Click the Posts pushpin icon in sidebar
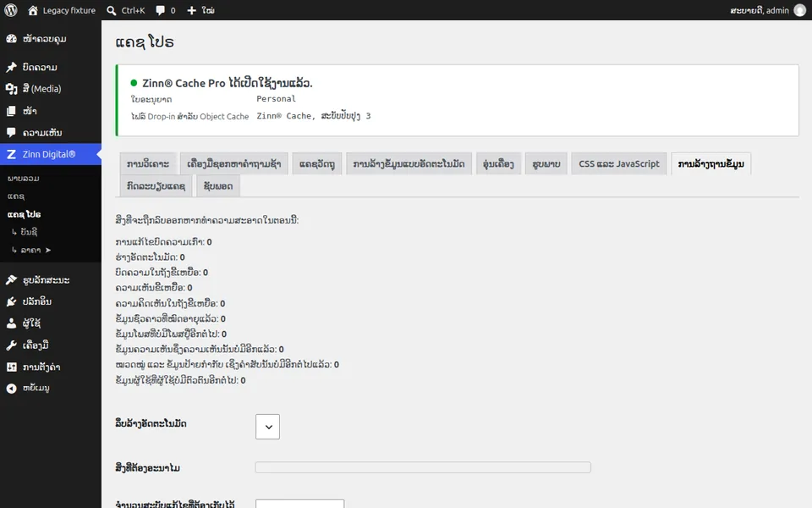Viewport: 812px width, 508px height. coord(11,67)
